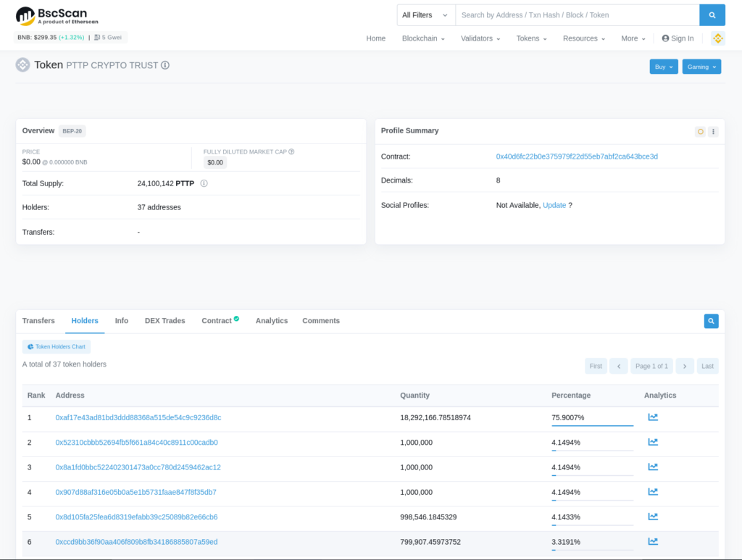Open the Contract tab

pos(220,321)
